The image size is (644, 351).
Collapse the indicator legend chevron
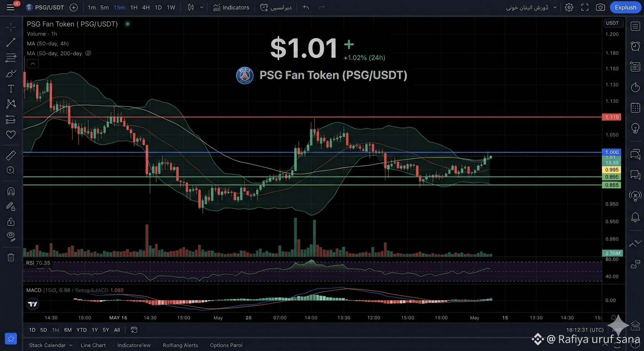32,64
